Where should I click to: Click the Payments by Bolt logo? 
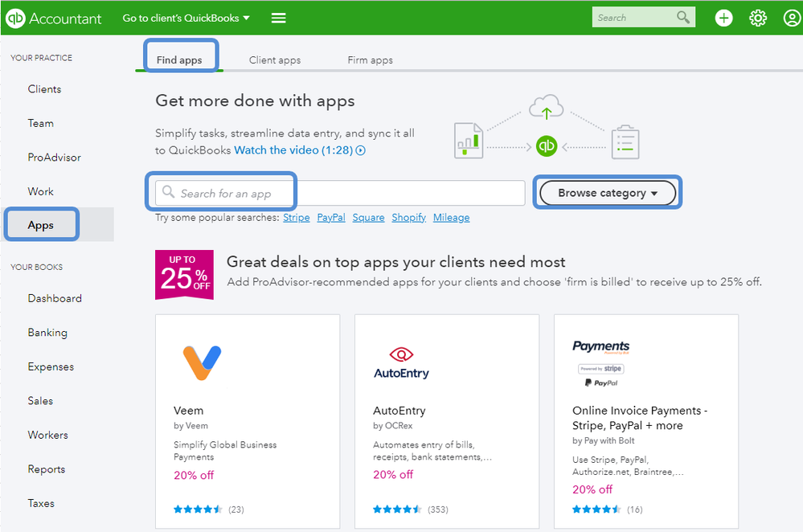point(600,363)
